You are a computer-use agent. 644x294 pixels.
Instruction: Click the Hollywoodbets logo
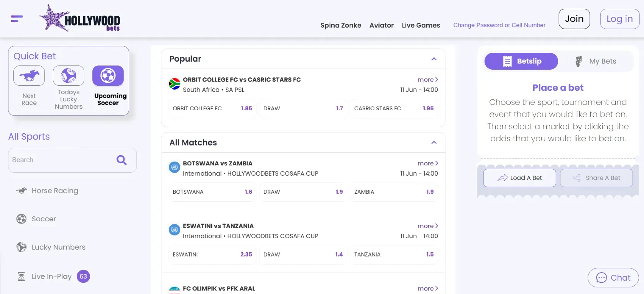[80, 18]
